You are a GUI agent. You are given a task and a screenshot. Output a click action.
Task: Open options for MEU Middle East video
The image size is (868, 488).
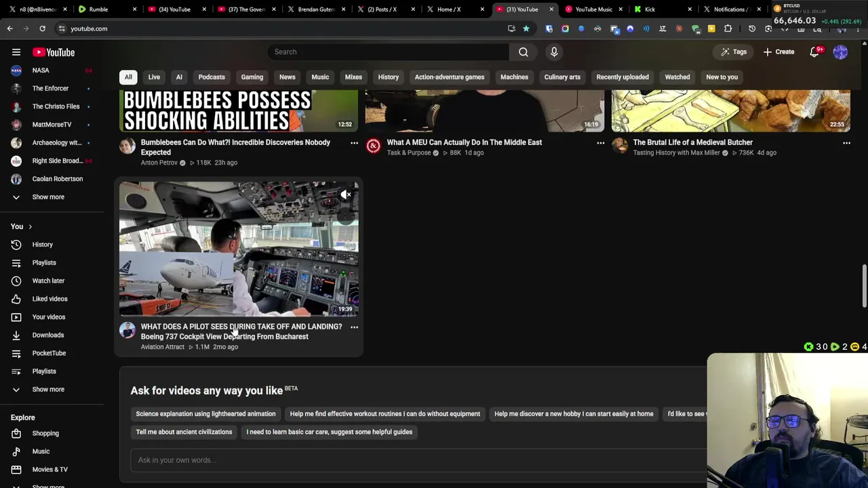point(600,143)
